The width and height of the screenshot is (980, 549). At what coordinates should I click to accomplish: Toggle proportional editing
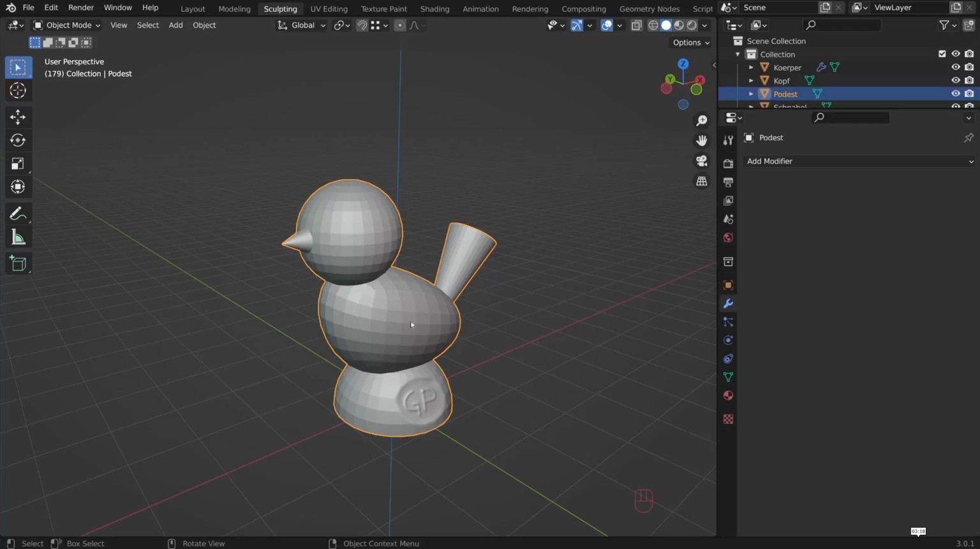tap(400, 26)
